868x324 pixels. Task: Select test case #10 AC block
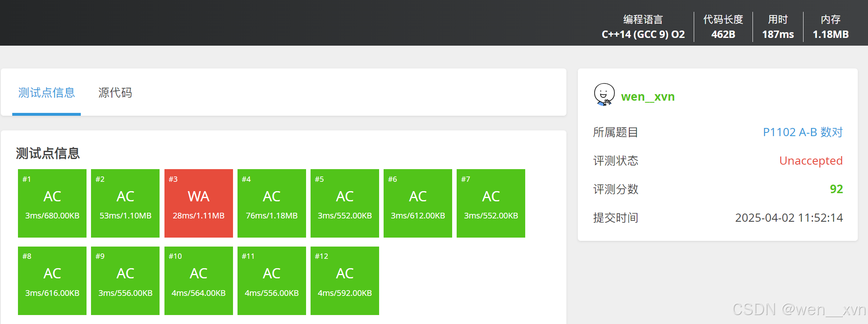coord(199,281)
